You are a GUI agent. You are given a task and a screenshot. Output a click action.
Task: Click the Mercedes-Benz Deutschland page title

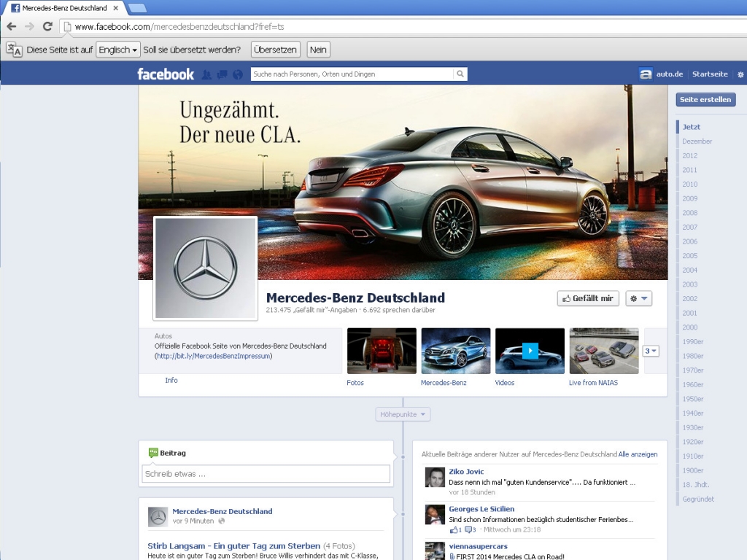(355, 297)
